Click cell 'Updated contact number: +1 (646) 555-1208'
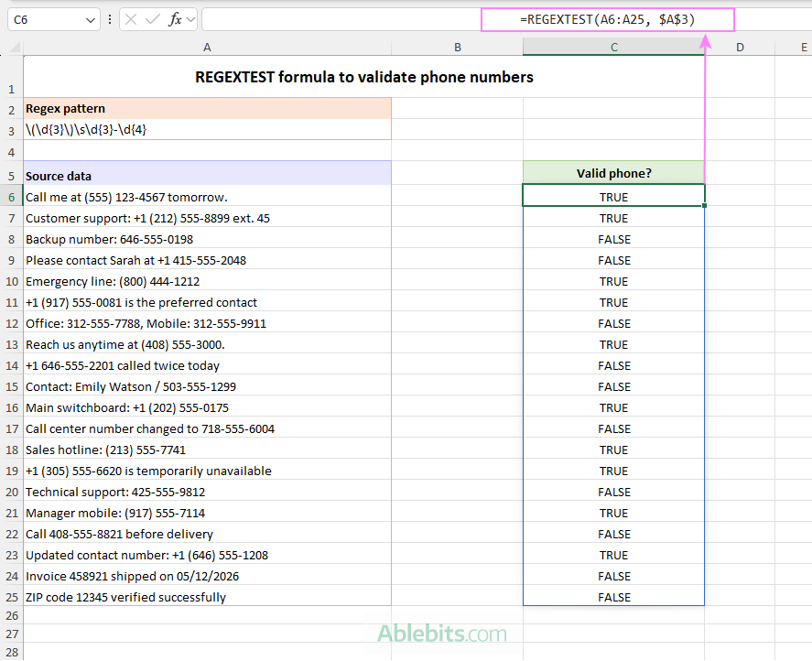 click(207, 556)
